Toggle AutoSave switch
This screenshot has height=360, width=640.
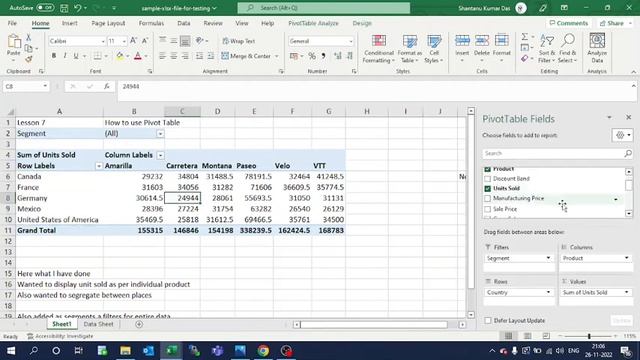44,8
